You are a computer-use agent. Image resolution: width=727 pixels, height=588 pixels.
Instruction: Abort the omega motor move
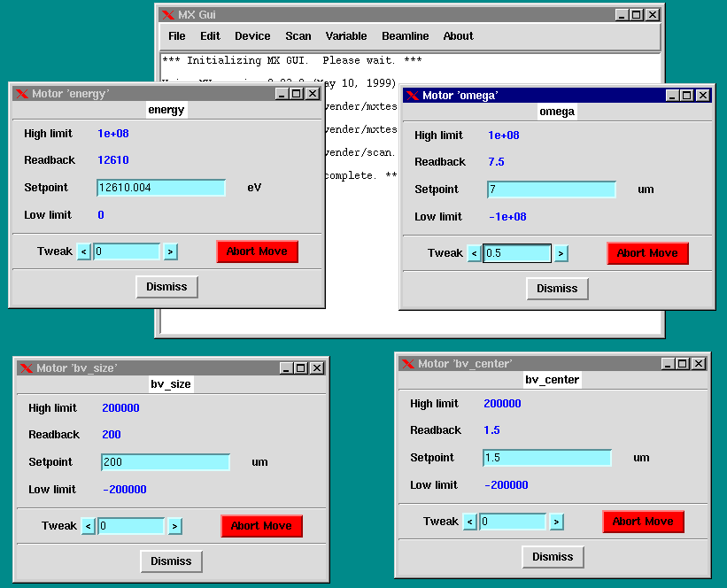pos(647,253)
